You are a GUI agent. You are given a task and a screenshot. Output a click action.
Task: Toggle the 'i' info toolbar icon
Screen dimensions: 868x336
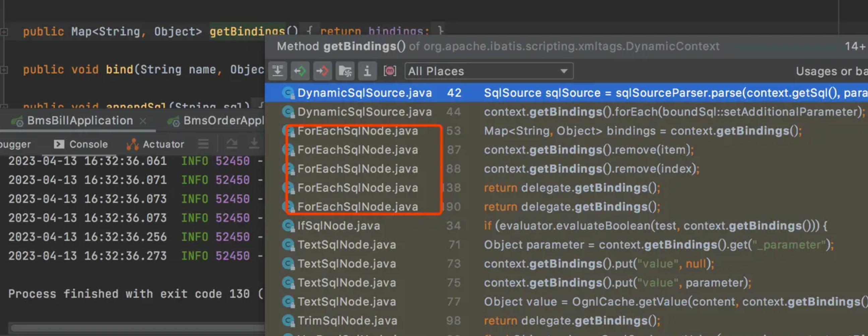367,71
